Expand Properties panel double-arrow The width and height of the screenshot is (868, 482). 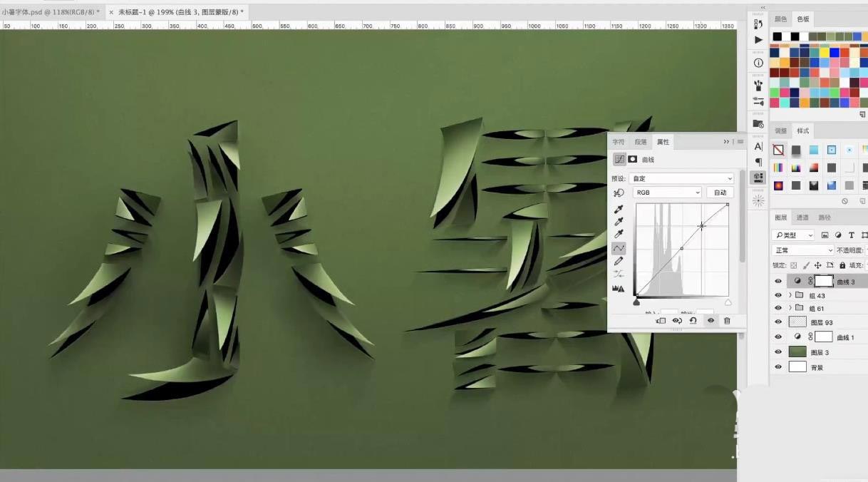[x=726, y=142]
